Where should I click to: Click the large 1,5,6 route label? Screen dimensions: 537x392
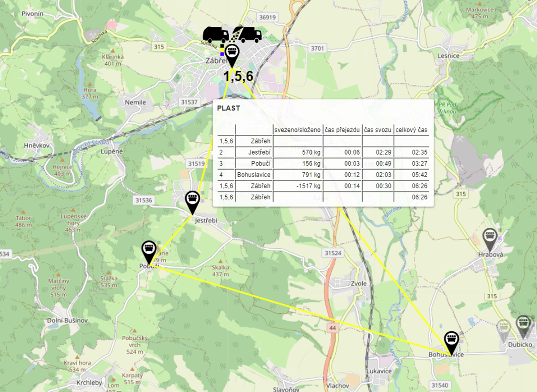coord(239,77)
